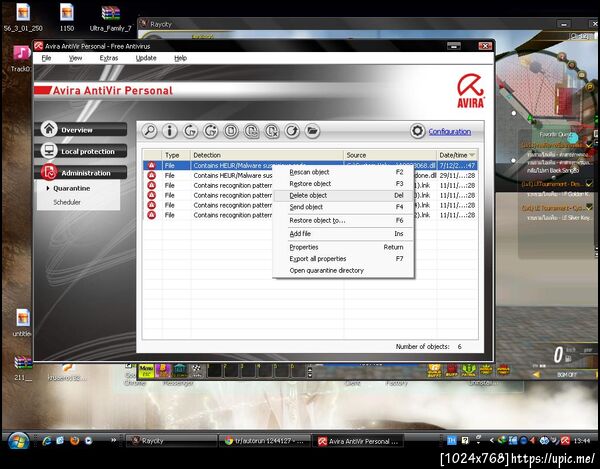Image resolution: width=600 pixels, height=469 pixels.
Task: Open the File menu
Action: (46, 58)
